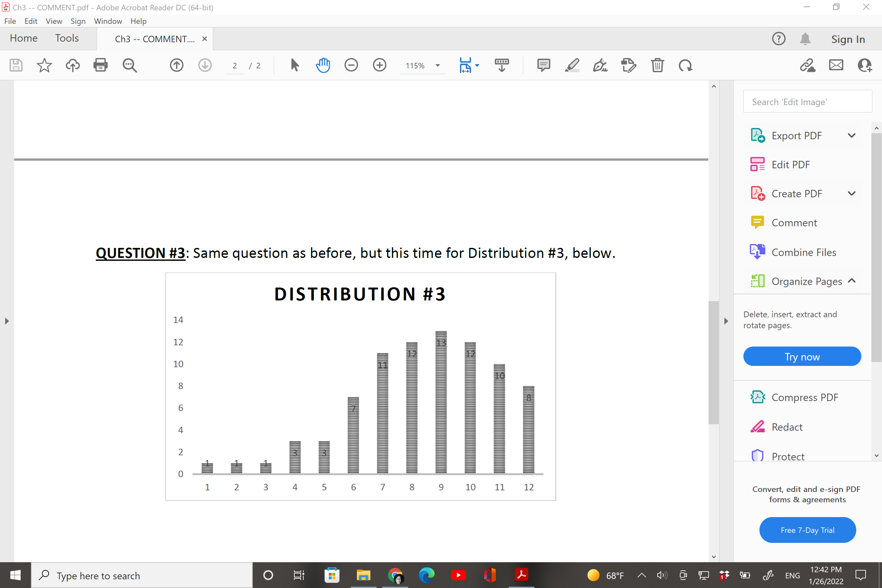Zoom in with the plus icon
Screen dimensions: 882x588
pos(379,65)
